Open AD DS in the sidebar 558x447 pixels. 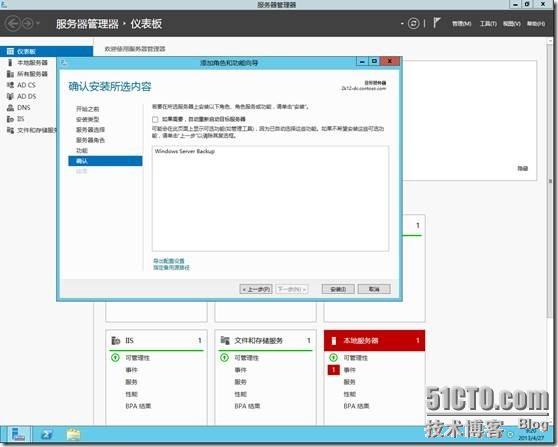pyautogui.click(x=27, y=96)
